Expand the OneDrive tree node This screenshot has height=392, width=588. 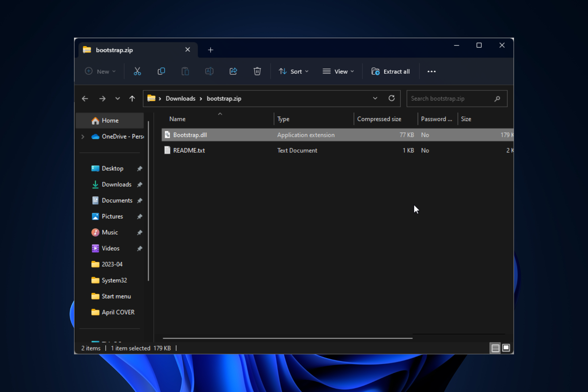(83, 137)
